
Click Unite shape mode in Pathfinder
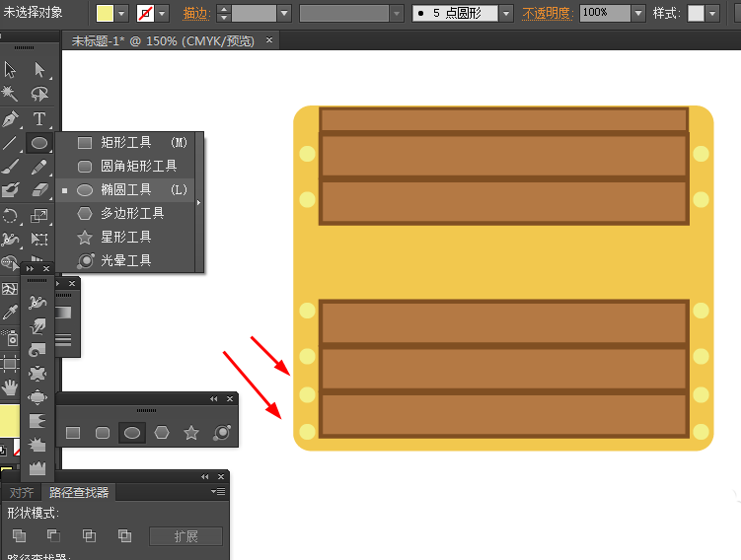(x=20, y=535)
